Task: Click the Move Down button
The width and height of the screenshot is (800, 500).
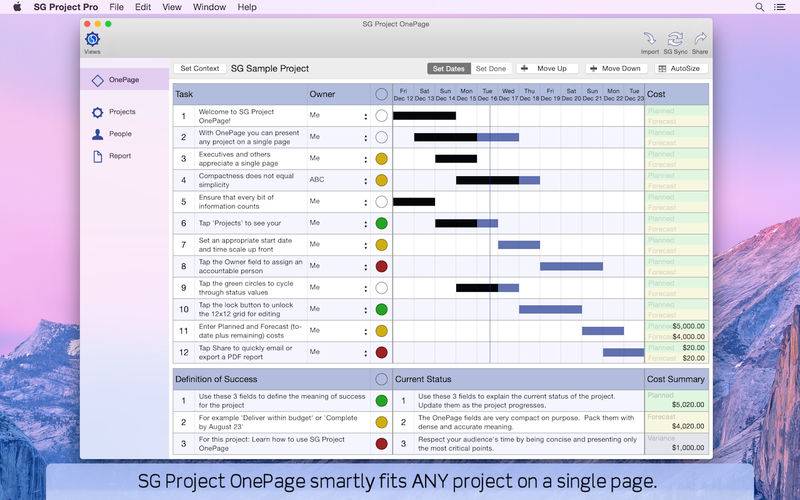Action: click(616, 68)
